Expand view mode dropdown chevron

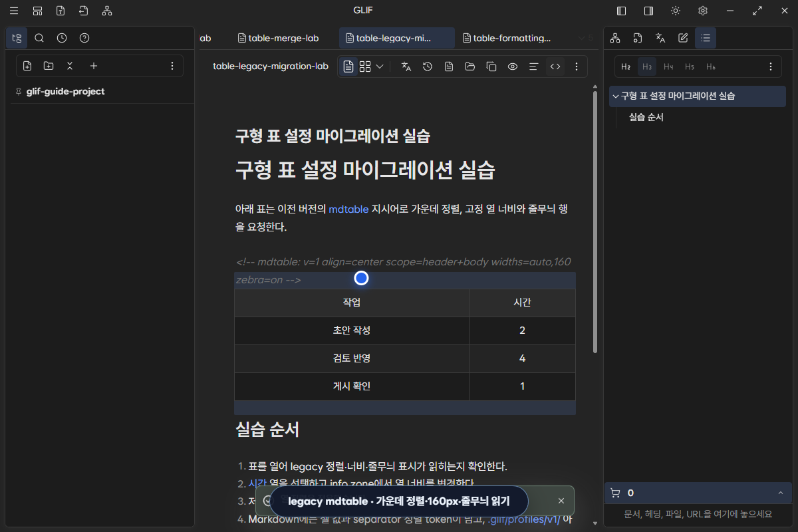[x=380, y=66]
